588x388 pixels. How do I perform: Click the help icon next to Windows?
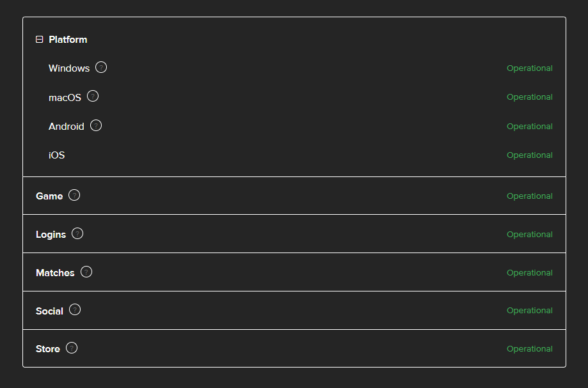tap(101, 67)
